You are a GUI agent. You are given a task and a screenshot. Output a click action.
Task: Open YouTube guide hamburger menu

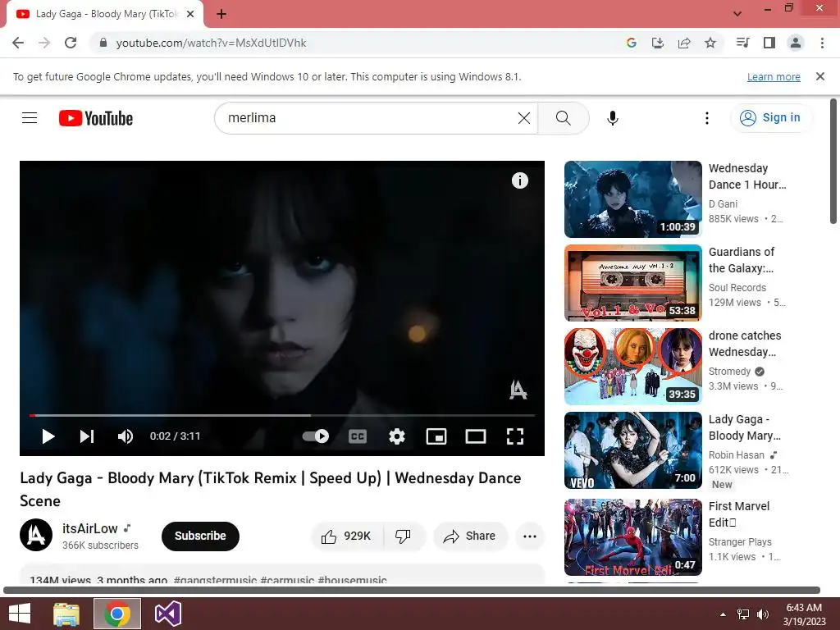click(x=30, y=118)
